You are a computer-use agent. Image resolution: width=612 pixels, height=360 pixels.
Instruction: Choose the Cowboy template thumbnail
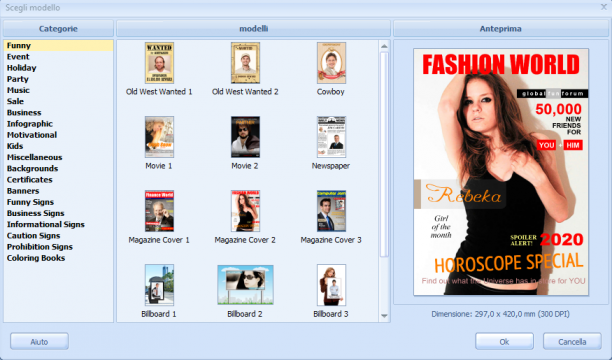tap(331, 63)
